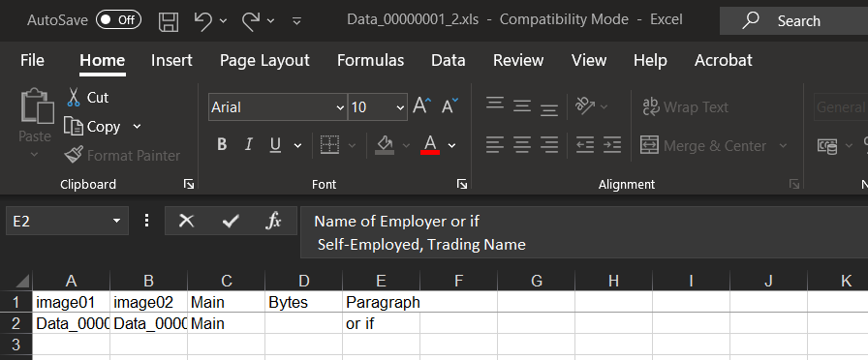Click the Cancel X formula bar icon

[x=187, y=222]
